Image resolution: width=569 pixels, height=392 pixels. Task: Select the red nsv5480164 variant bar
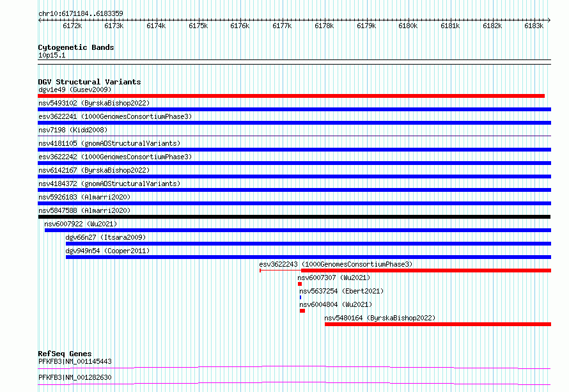click(x=438, y=324)
